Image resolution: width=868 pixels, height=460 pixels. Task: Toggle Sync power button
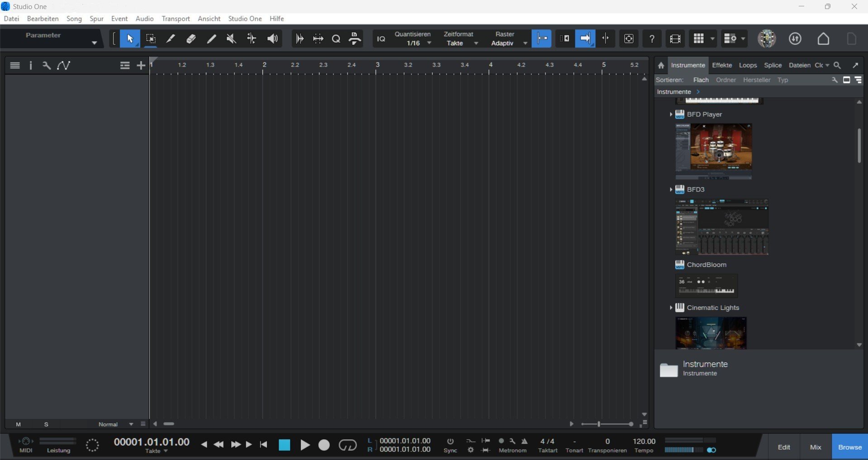(x=450, y=441)
